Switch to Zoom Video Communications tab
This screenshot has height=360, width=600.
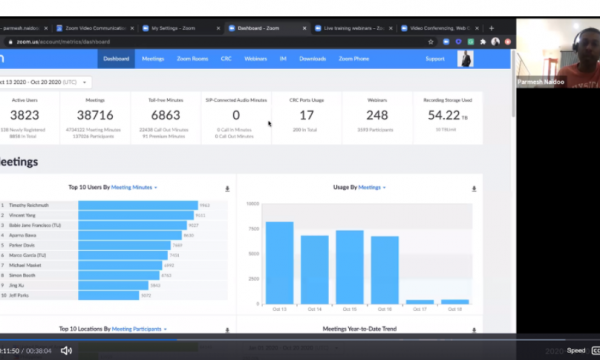pyautogui.click(x=95, y=28)
